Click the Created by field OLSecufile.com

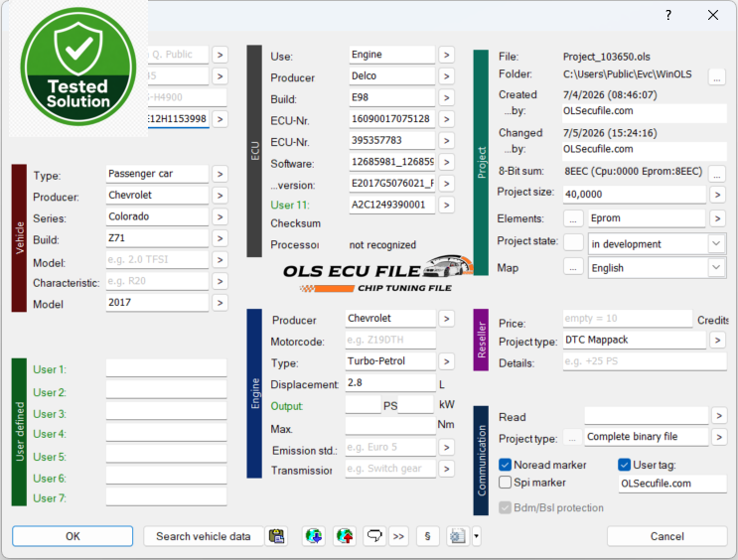click(x=645, y=111)
